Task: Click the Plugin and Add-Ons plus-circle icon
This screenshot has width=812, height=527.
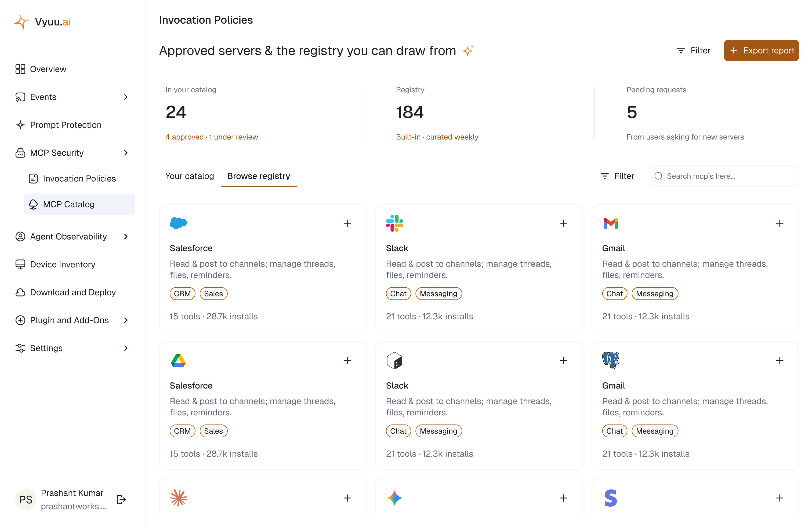Action: click(20, 320)
